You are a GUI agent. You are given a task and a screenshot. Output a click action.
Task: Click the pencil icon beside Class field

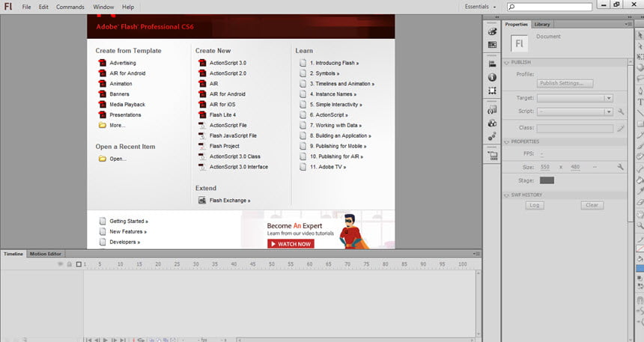[x=620, y=128]
